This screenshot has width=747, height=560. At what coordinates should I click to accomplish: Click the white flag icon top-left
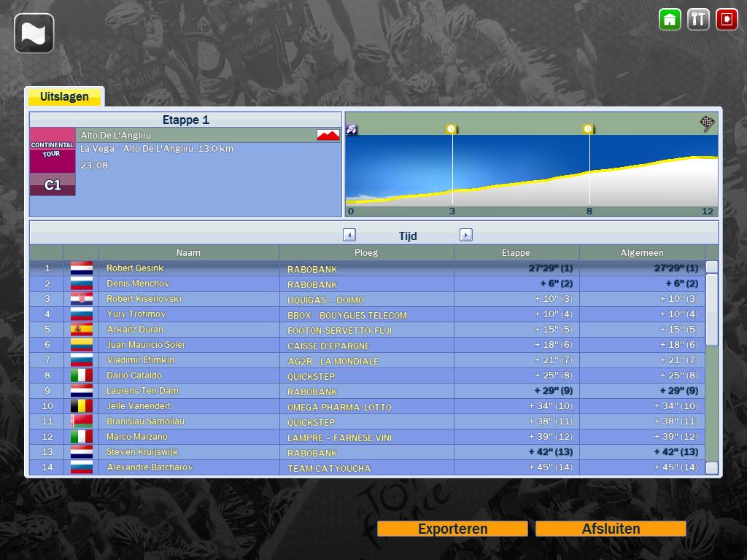pyautogui.click(x=34, y=34)
